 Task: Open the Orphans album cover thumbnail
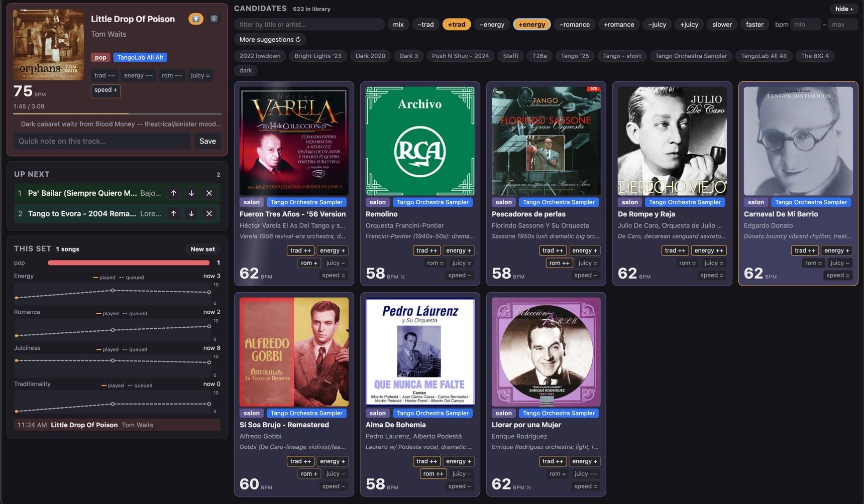(48, 45)
